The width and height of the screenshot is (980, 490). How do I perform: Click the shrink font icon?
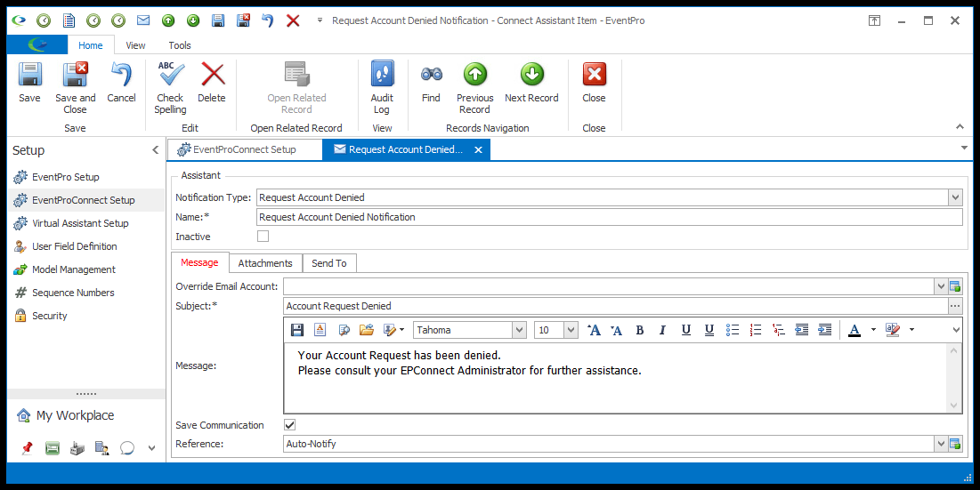point(616,330)
